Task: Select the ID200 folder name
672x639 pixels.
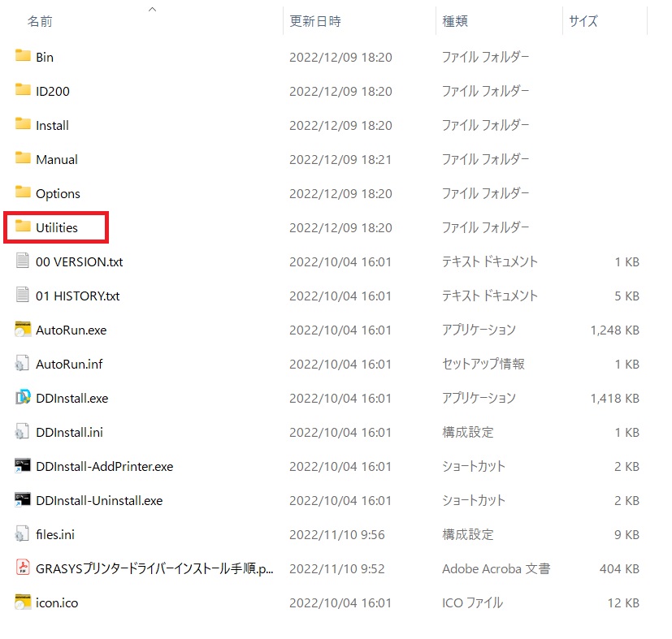Action: 53,91
